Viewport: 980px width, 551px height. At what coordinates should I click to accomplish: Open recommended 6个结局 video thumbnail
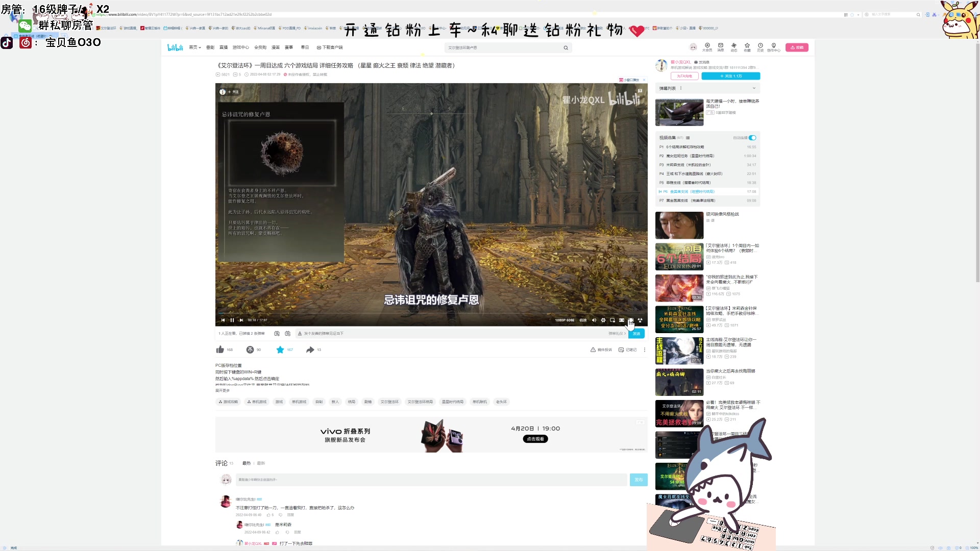pos(679,257)
